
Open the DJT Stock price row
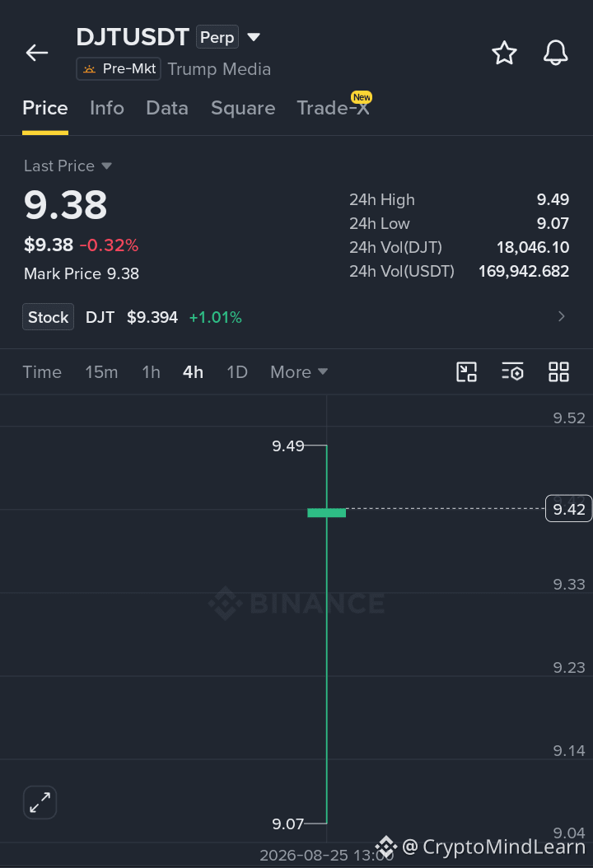pos(296,316)
